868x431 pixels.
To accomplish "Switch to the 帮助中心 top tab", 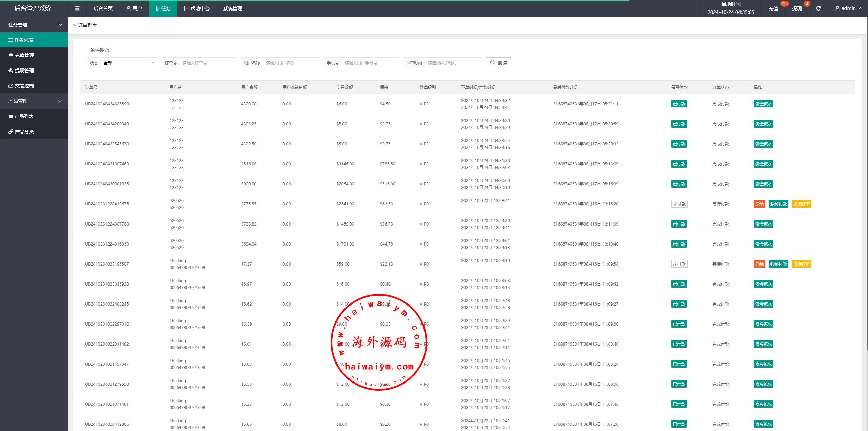I will click(197, 8).
